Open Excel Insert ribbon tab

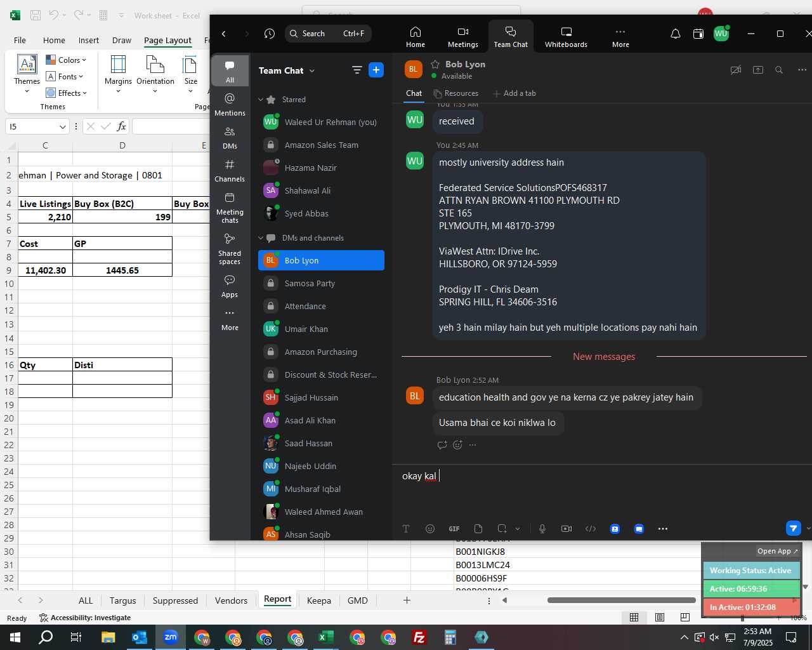tap(89, 41)
